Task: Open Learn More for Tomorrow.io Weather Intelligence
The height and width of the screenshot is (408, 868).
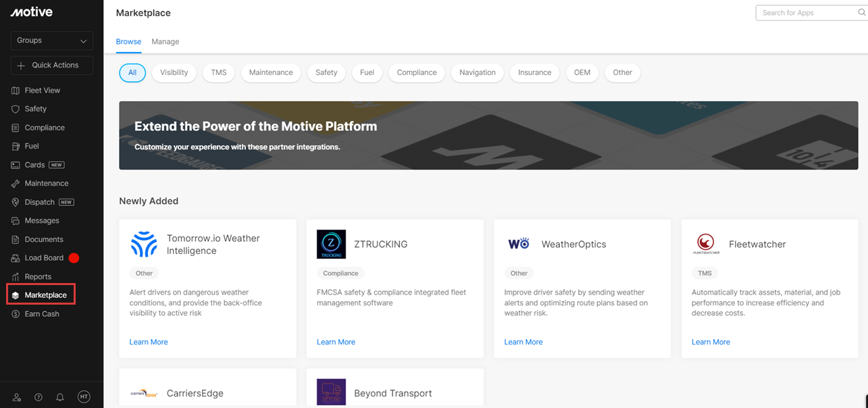Action: 149,342
